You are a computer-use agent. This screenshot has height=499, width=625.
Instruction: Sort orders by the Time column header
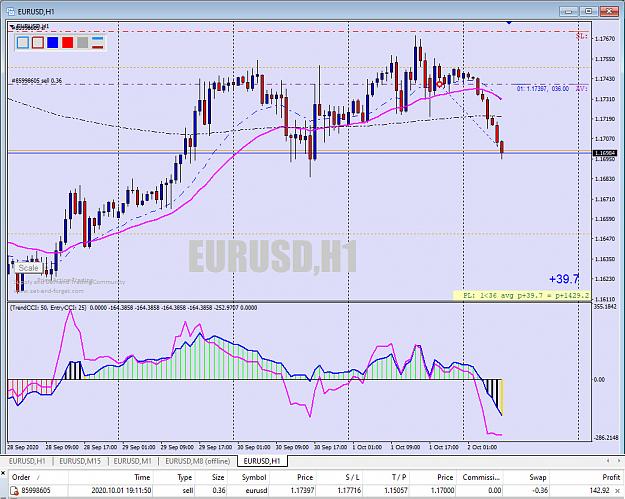click(111, 477)
